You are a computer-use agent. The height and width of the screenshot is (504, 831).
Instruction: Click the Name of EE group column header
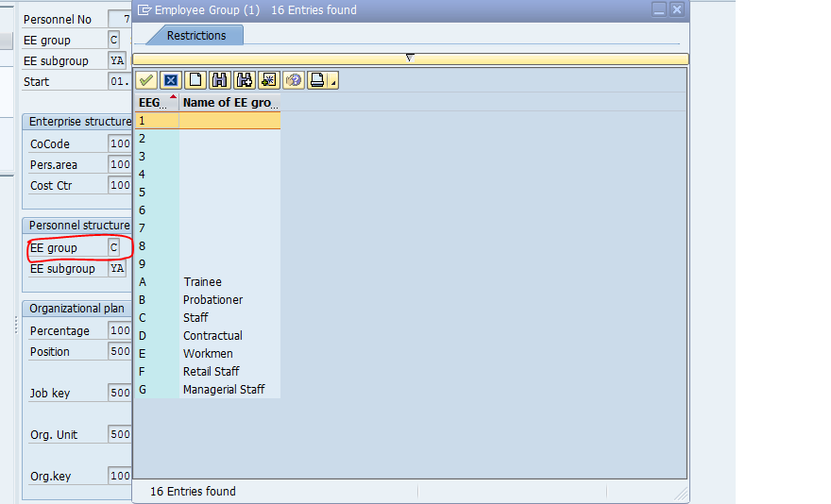229,102
